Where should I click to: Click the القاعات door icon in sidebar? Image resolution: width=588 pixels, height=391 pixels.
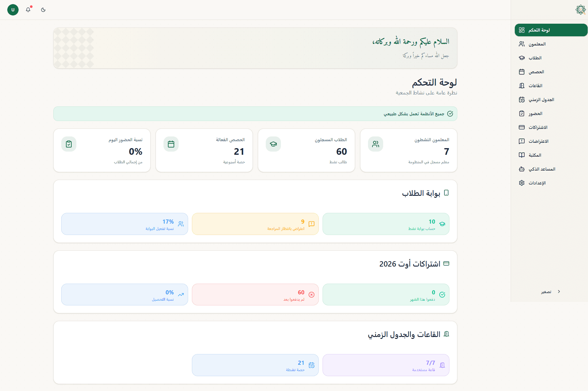[x=522, y=86]
